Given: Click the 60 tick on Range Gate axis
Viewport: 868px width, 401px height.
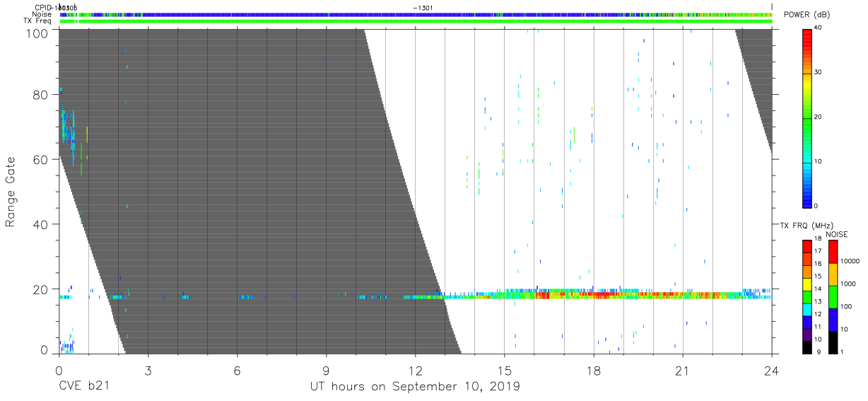Looking at the screenshot, I should pos(40,159).
